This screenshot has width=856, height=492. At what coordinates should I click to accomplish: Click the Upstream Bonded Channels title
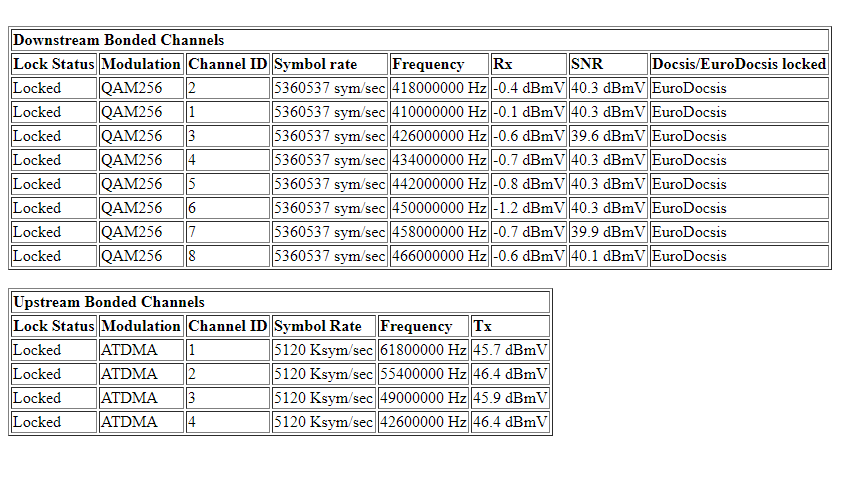[x=109, y=302]
